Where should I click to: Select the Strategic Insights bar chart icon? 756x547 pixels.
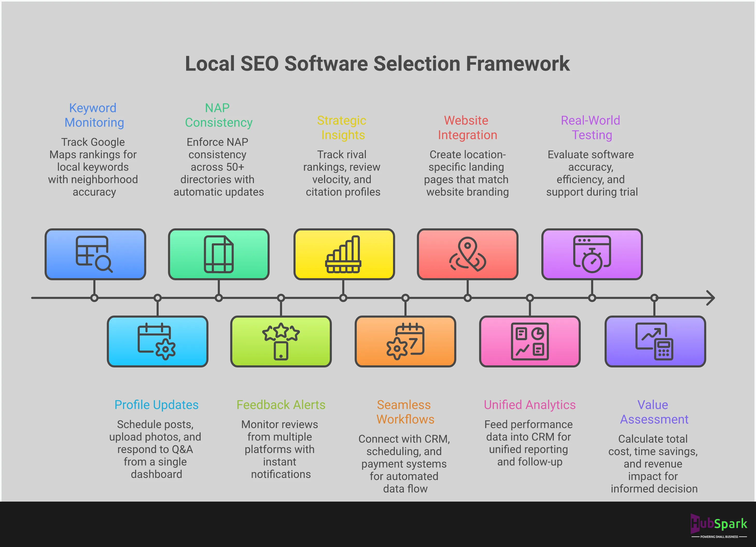[x=343, y=254]
